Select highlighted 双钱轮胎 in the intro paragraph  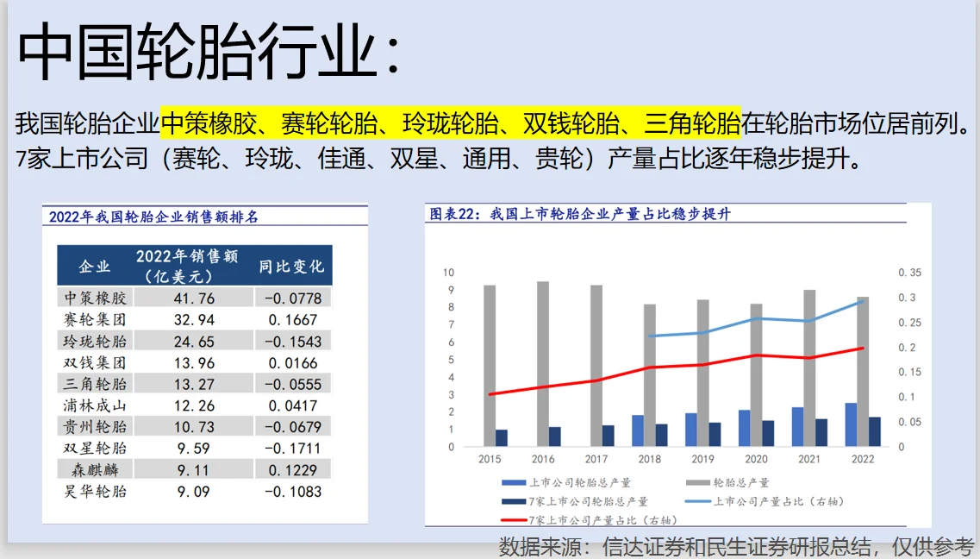[571, 123]
